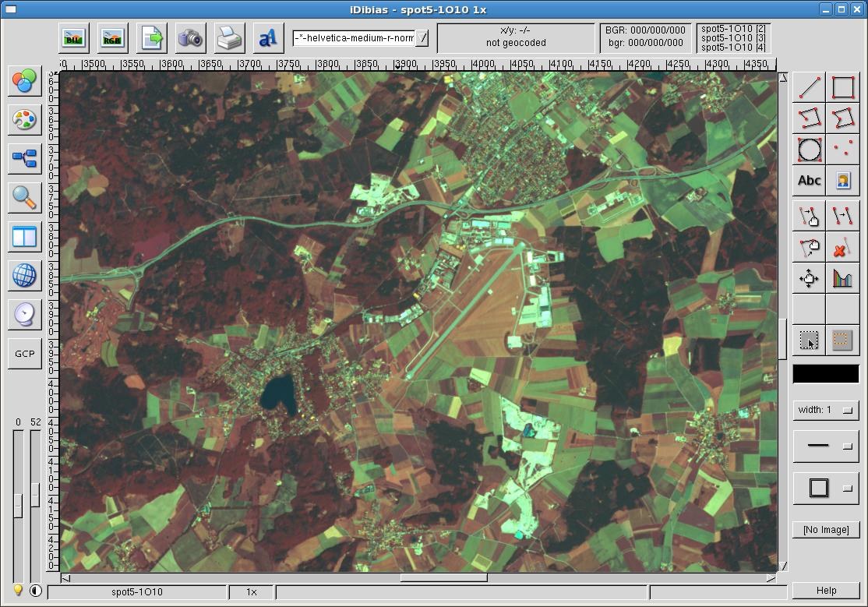The height and width of the screenshot is (607, 868).
Task: Open Help
Action: (x=826, y=591)
